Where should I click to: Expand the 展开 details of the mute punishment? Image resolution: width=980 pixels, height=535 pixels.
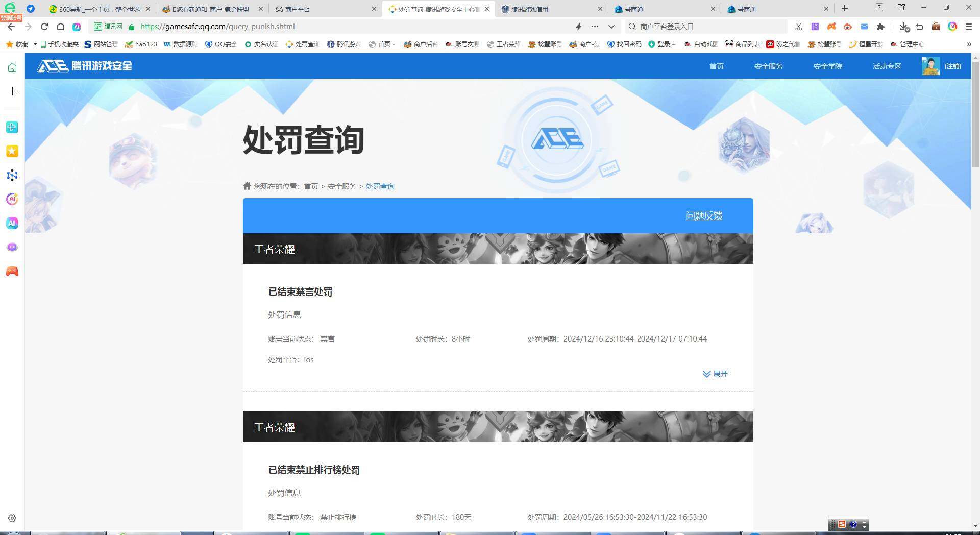click(715, 374)
